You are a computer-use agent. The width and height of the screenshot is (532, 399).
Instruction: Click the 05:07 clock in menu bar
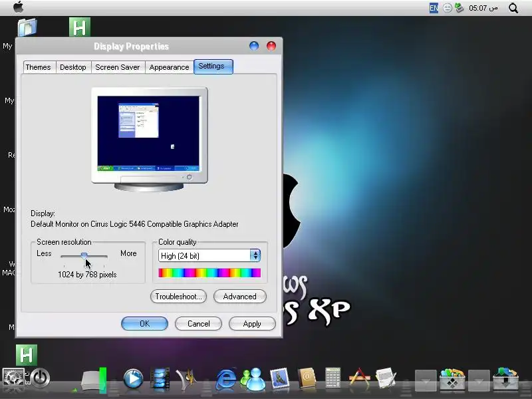(x=483, y=8)
